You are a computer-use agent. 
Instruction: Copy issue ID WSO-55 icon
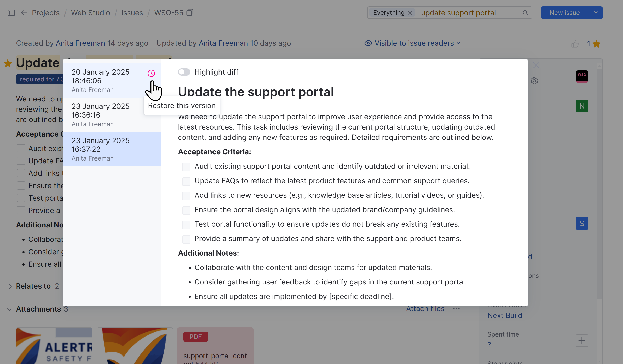coord(190,13)
